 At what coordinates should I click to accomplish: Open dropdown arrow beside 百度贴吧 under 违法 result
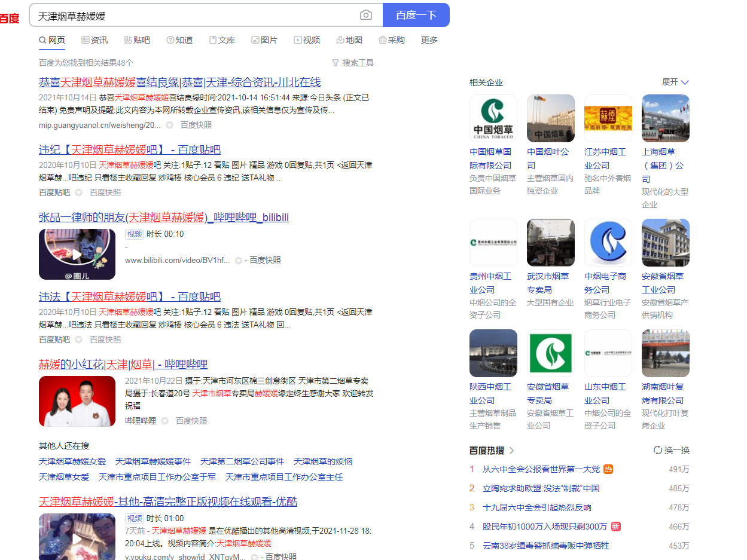(x=78, y=340)
